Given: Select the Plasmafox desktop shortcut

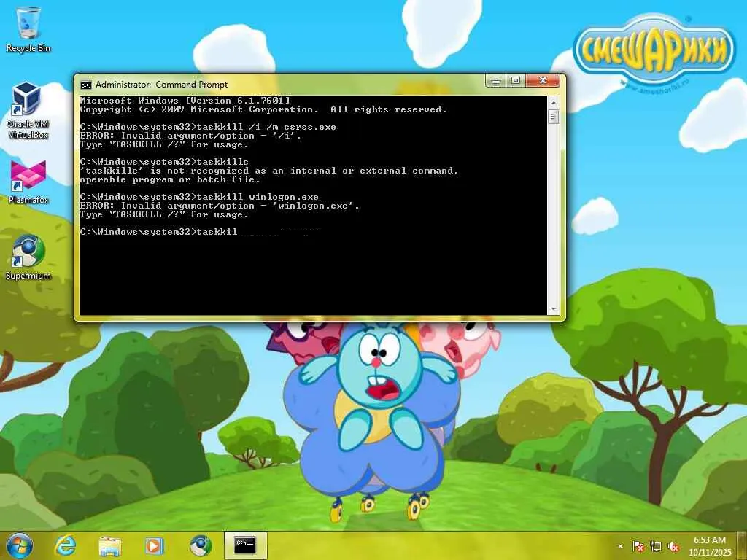Looking at the screenshot, I should [x=28, y=182].
